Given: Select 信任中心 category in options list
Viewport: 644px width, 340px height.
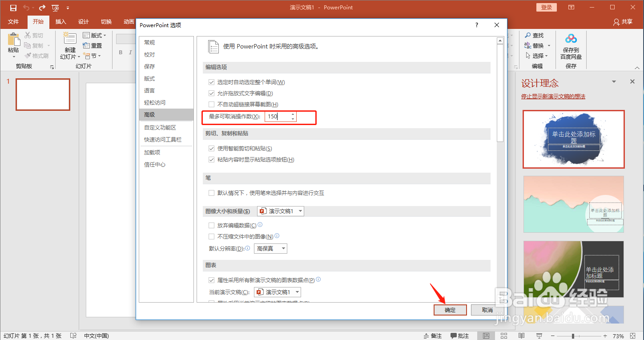Looking at the screenshot, I should pos(166,164).
